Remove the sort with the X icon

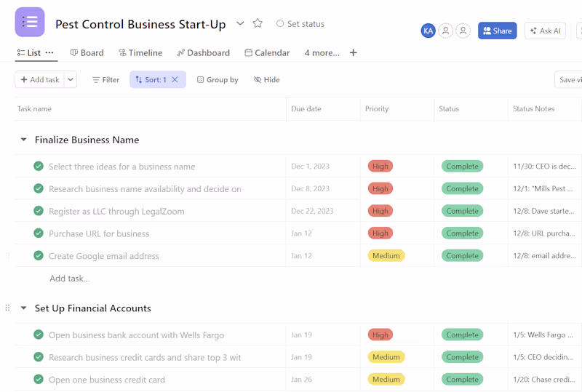point(175,80)
